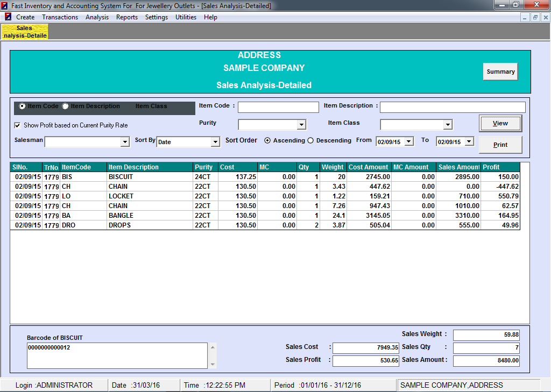Click the Item Code text field
Screen dimensions: 551x392
pos(278,107)
